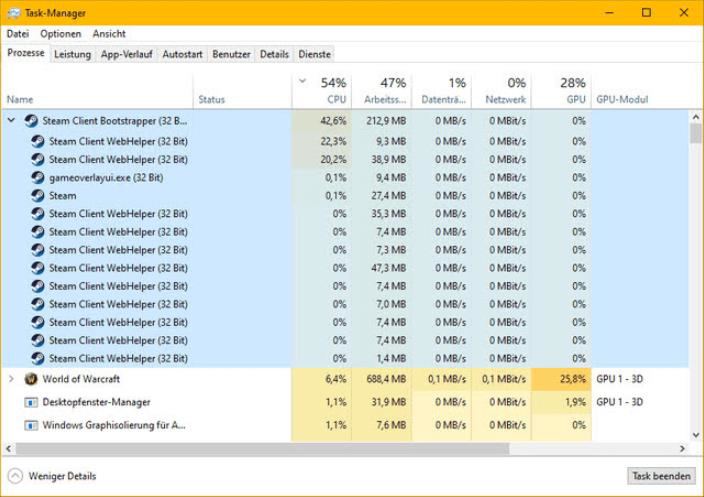
Task: Select the Desktopfenster-Manager process name
Action: click(x=97, y=402)
